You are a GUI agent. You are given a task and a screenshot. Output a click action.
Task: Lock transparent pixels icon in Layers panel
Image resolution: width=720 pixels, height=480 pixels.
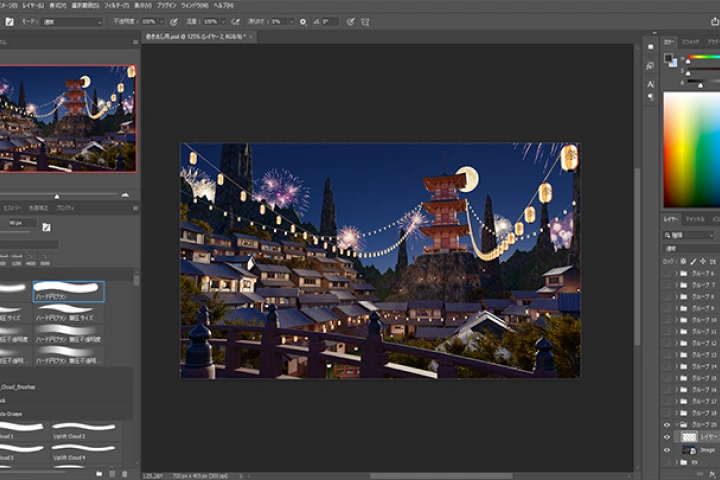click(683, 261)
